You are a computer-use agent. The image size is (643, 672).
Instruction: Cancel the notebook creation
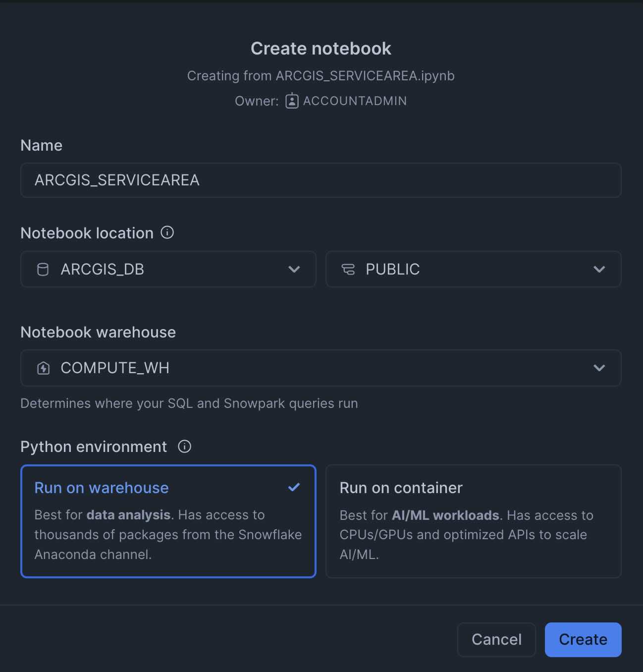(x=496, y=639)
